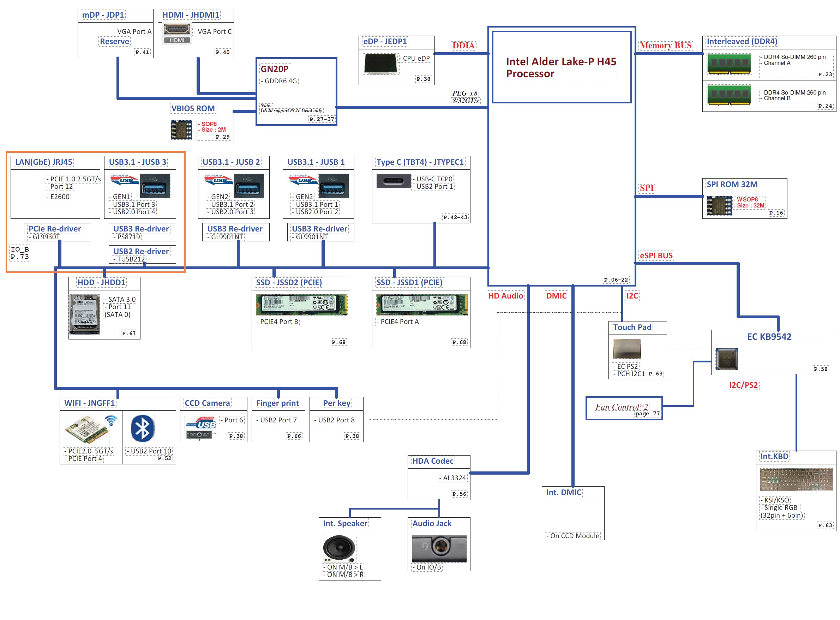This screenshot has width=840, height=620.
Task: Click the Reserve label in mDP block
Action: [114, 42]
